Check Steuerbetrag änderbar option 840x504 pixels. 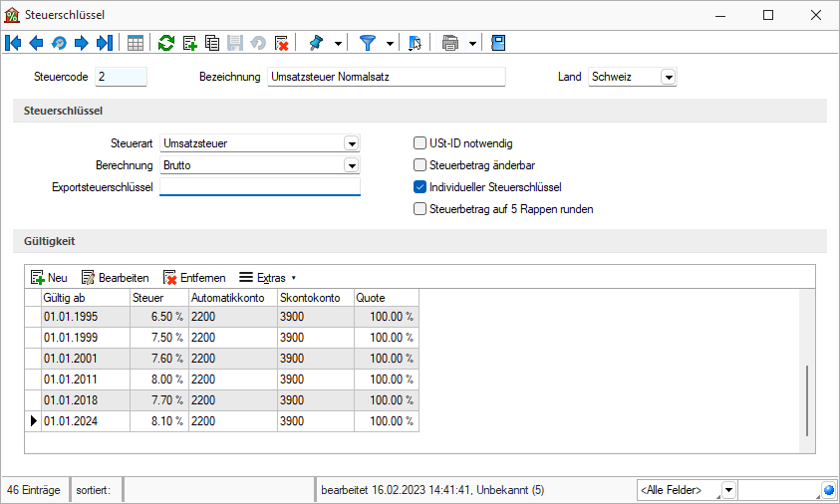[x=420, y=165]
